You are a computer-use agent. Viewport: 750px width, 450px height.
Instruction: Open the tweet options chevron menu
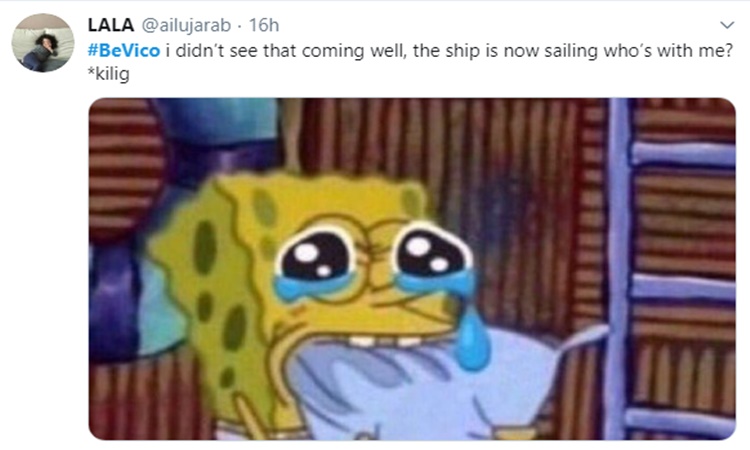click(x=727, y=25)
